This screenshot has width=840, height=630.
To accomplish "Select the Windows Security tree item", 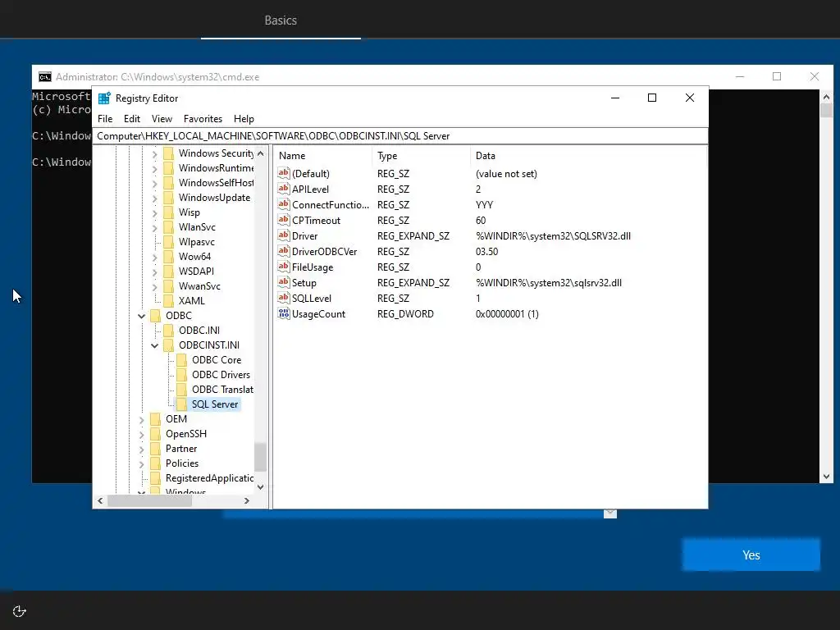I will pos(216,153).
